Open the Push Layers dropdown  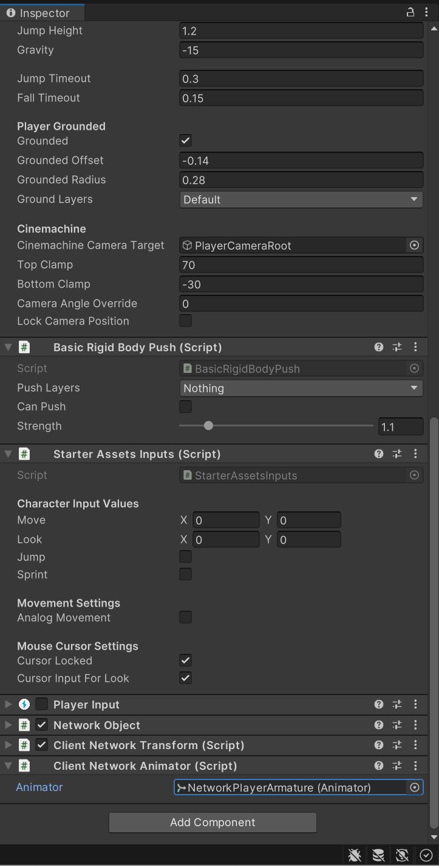(301, 388)
